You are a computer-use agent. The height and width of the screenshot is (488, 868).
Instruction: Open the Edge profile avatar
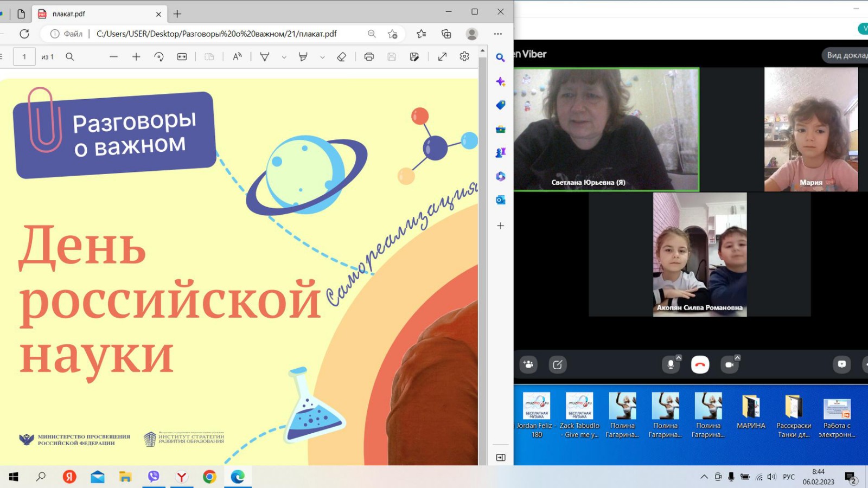click(x=472, y=34)
